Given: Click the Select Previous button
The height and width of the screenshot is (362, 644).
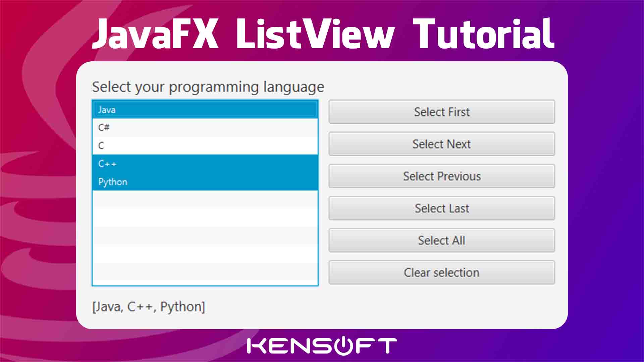Looking at the screenshot, I should click(441, 176).
